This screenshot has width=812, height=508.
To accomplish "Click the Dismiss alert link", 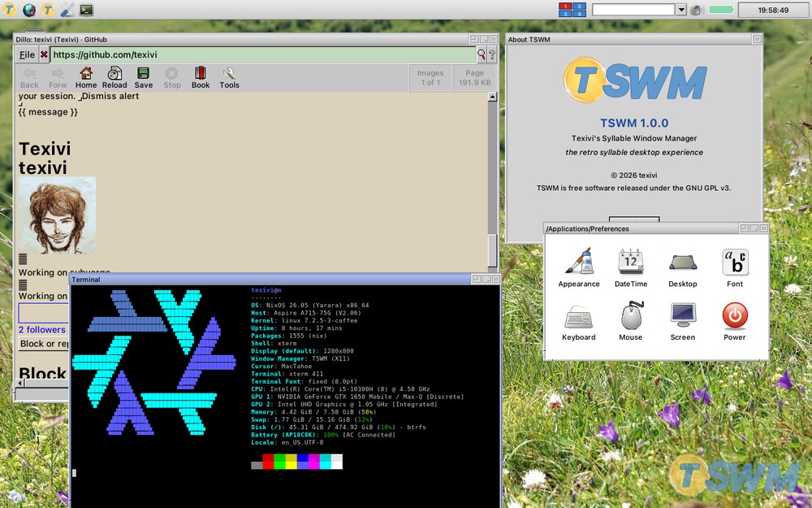I will 110,96.
